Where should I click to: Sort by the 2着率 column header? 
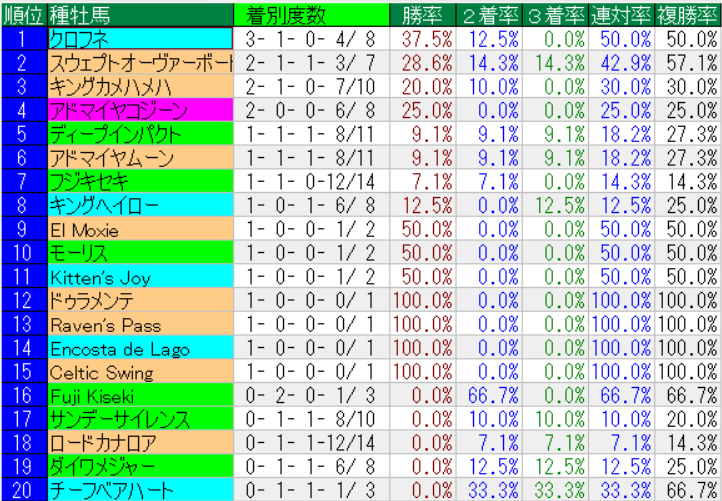[489, 15]
